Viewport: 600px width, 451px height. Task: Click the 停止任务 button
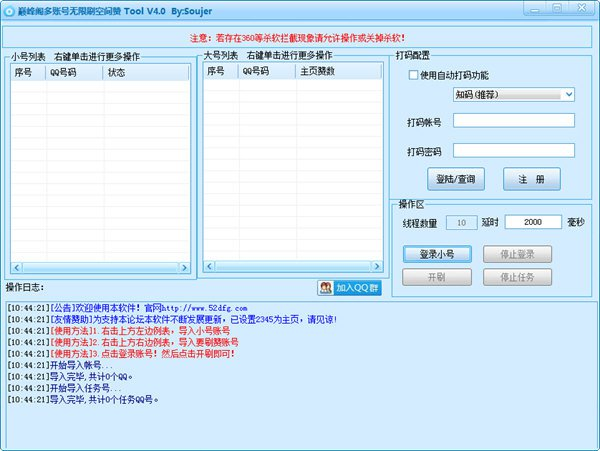(x=517, y=277)
